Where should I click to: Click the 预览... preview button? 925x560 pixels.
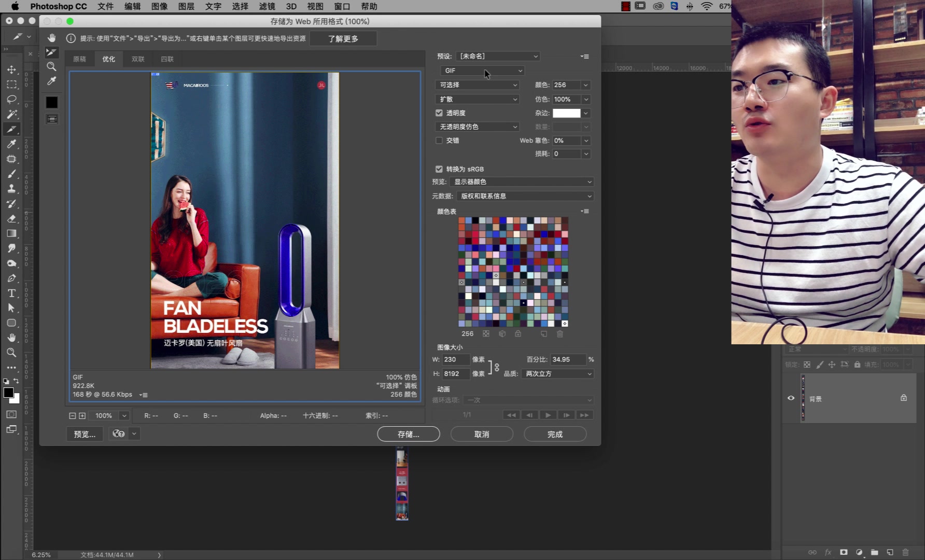85,434
